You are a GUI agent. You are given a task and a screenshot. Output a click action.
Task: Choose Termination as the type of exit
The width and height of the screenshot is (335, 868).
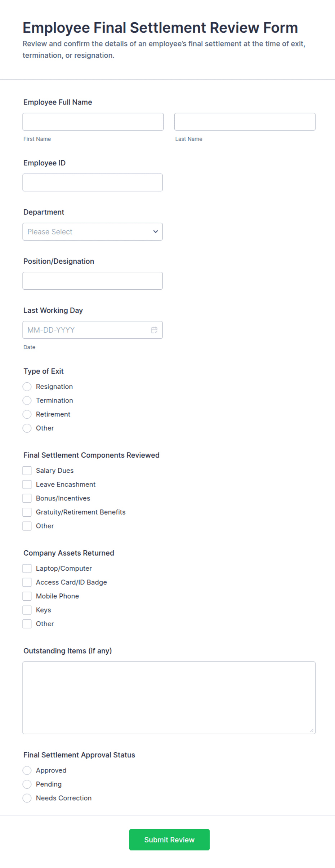pos(27,400)
